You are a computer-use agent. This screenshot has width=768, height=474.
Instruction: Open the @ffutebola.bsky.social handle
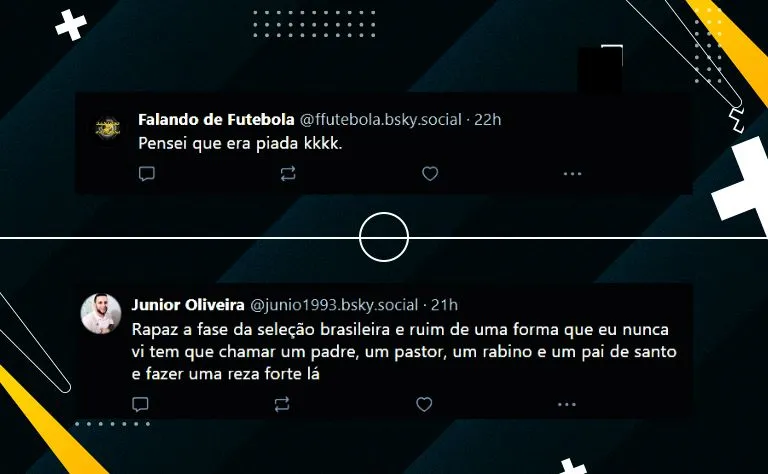point(381,119)
